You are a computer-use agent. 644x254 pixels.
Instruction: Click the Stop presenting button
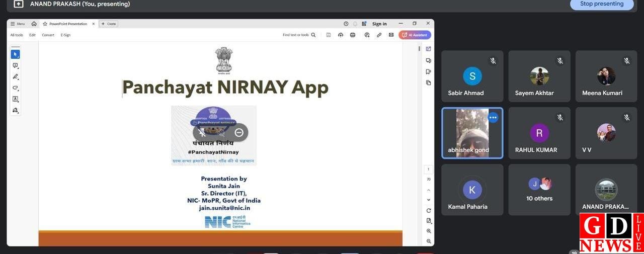tap(601, 4)
